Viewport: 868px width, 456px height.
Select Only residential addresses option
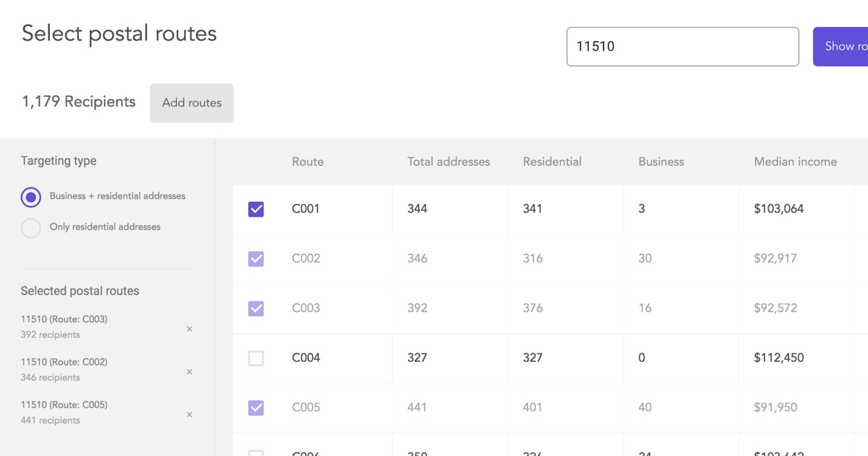tap(31, 228)
